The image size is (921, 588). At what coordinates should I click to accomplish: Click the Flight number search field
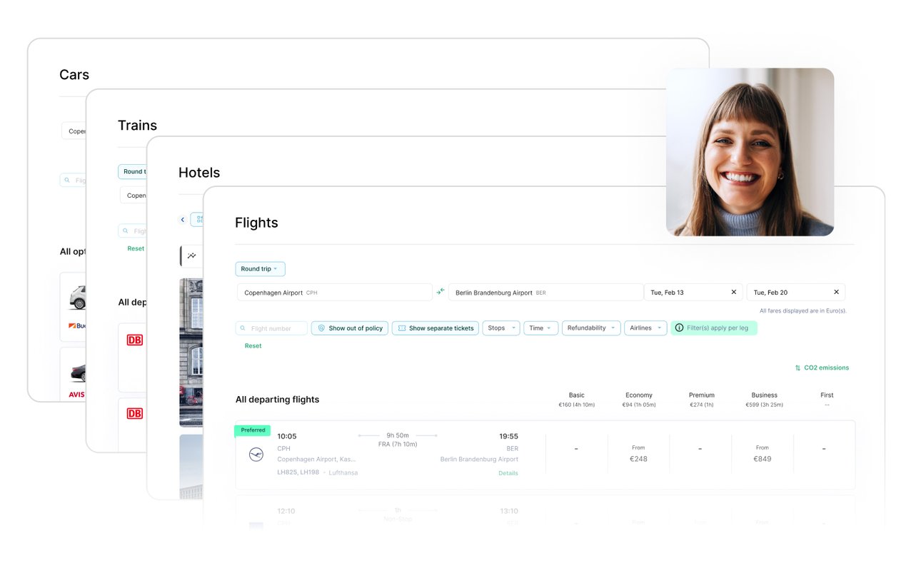click(271, 328)
